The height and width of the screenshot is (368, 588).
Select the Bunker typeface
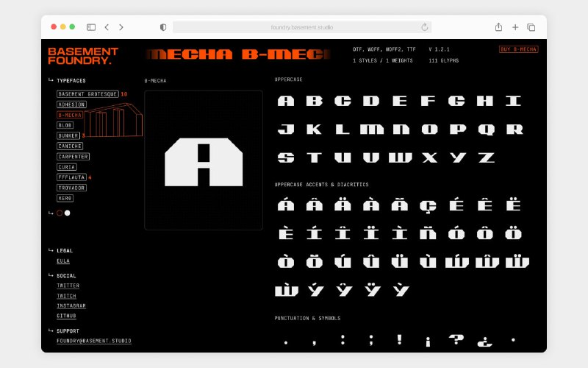tap(68, 135)
